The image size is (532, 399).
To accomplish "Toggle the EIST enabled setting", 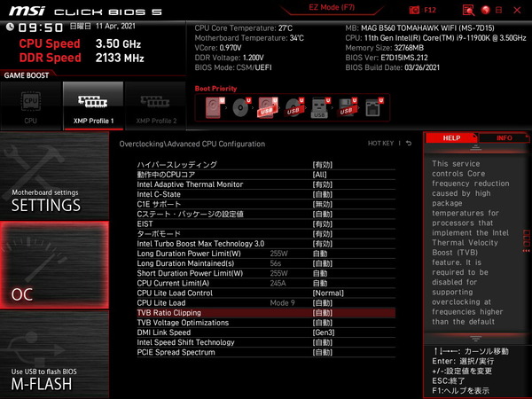I will (322, 223).
